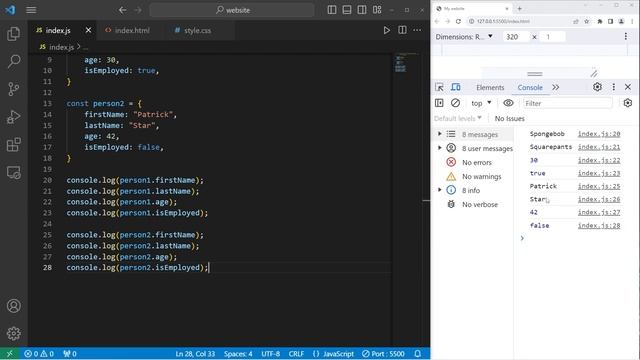The image size is (640, 360).
Task: Close the index.js editor tab
Action: click(88, 30)
